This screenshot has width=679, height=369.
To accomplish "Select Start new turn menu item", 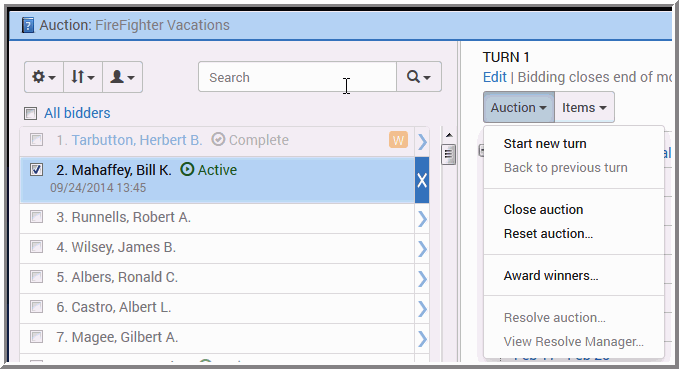I will [x=545, y=144].
